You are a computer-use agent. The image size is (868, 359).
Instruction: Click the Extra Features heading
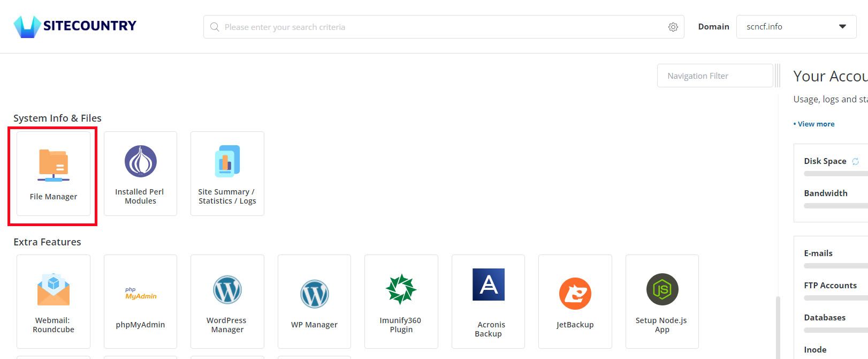(x=47, y=242)
